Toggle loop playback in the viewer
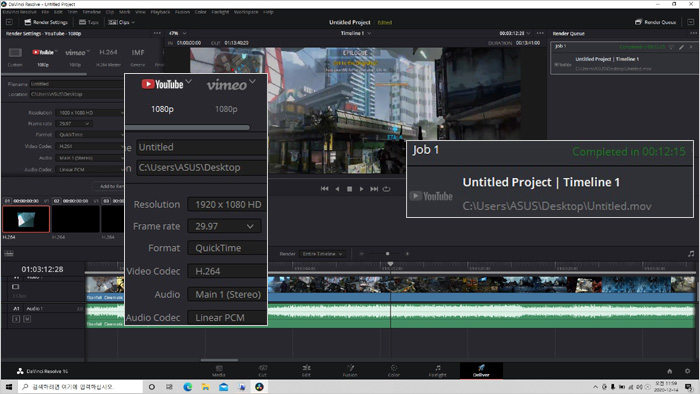Screen dimensions: 700x394 387,189
